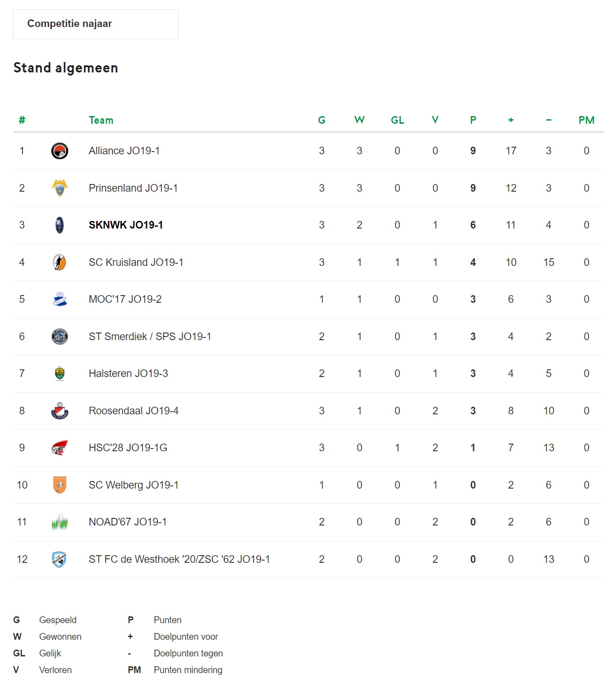This screenshot has width=616, height=687.
Task: Open the Prinsenland JO19-1 team name
Action: click(x=133, y=188)
